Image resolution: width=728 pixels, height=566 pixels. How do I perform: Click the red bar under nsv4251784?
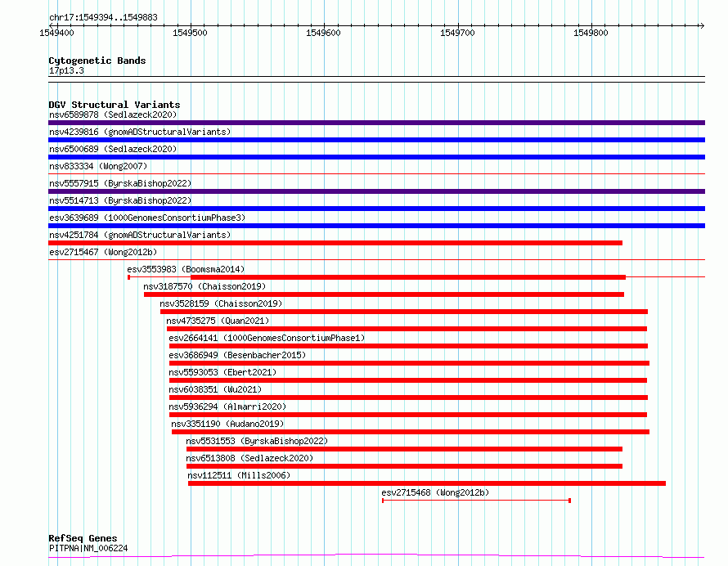pos(335,243)
